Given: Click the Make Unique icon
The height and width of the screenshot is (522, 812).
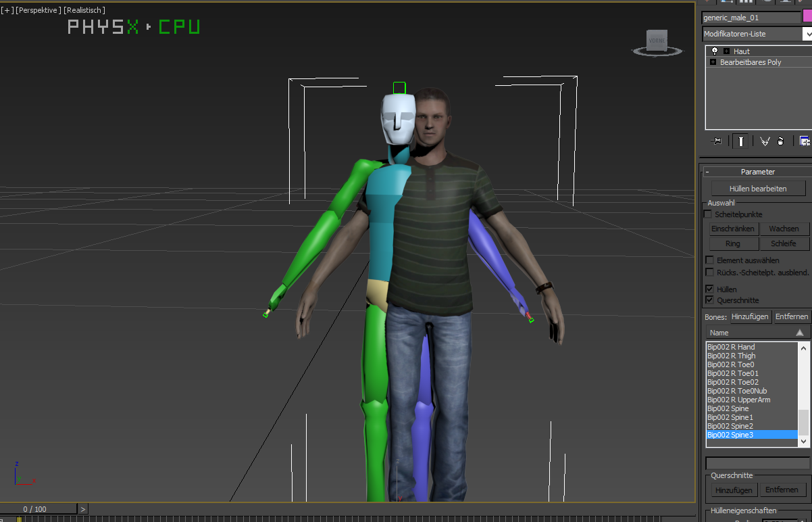Looking at the screenshot, I should [765, 141].
